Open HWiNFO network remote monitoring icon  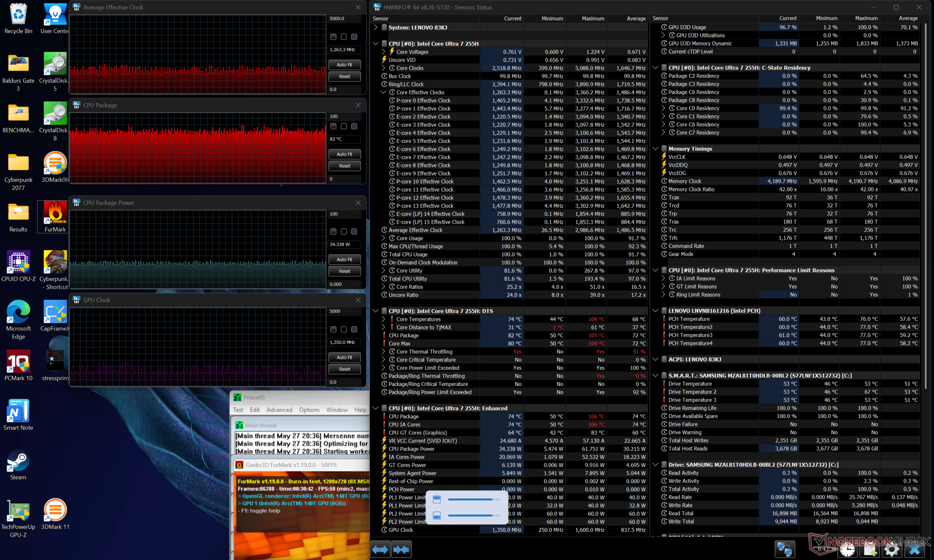[784, 549]
